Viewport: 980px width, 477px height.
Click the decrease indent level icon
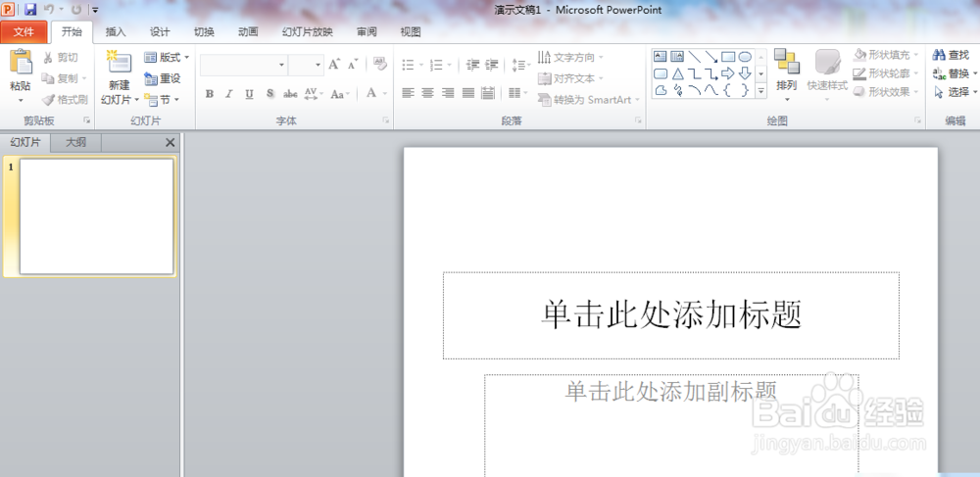473,65
